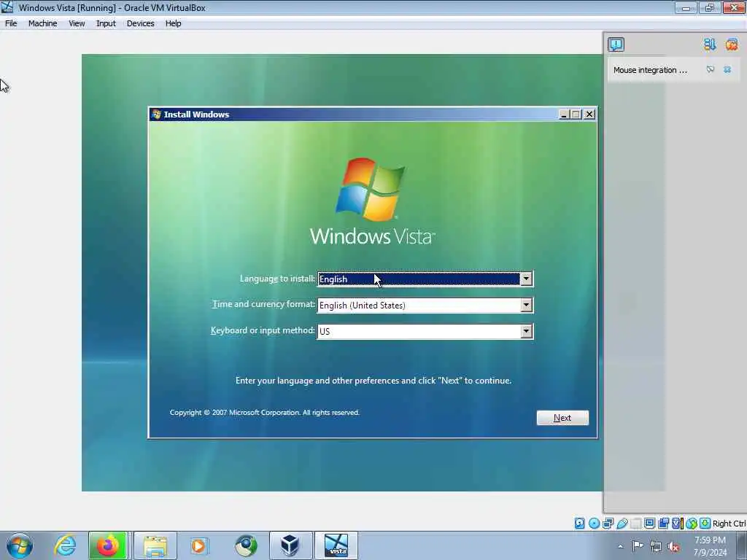Show hidden tray icons arrow

(620, 547)
